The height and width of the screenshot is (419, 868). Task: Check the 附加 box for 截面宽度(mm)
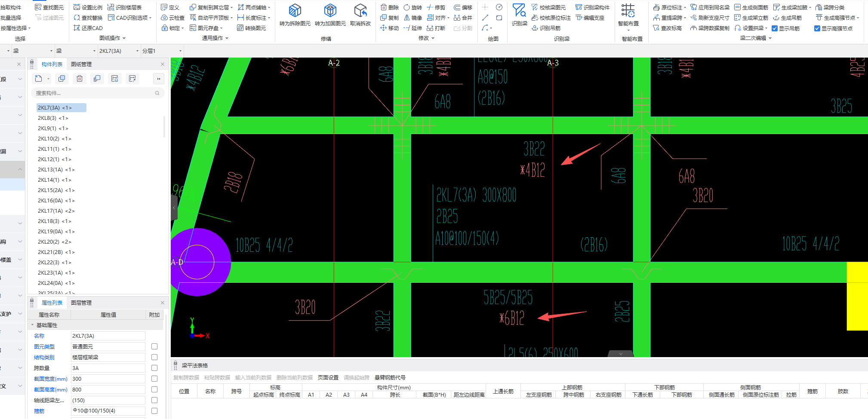[154, 379]
